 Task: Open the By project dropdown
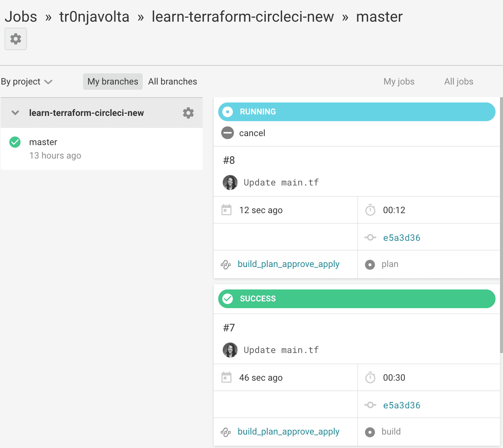tap(27, 81)
